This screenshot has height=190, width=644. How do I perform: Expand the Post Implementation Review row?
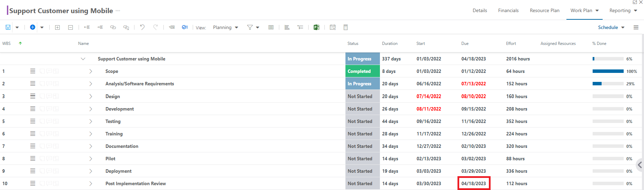(91, 183)
